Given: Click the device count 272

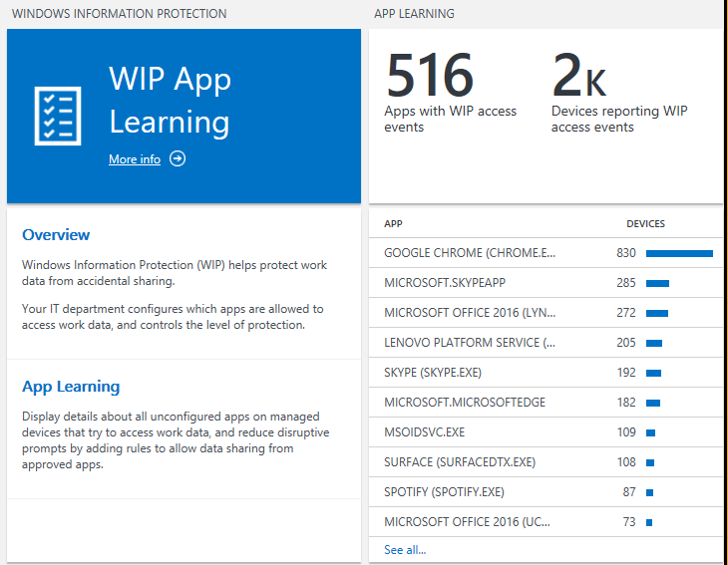Looking at the screenshot, I should tap(626, 313).
